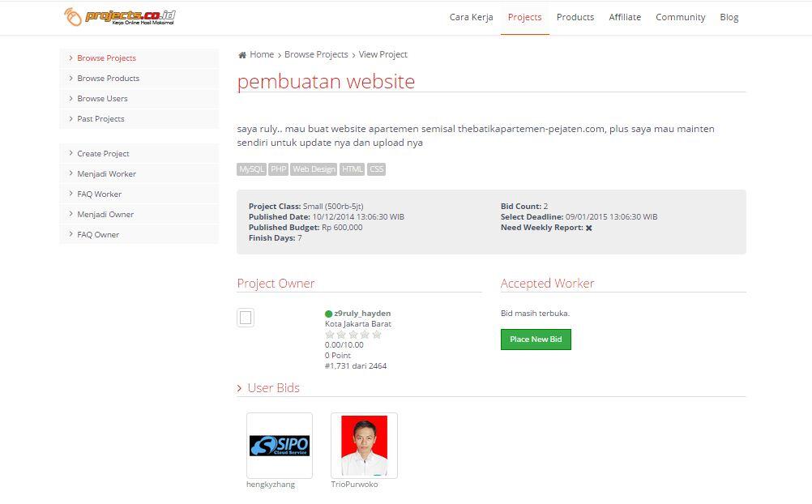Click chevron beside Create Project sidebar item
The image size is (812, 504).
(71, 153)
